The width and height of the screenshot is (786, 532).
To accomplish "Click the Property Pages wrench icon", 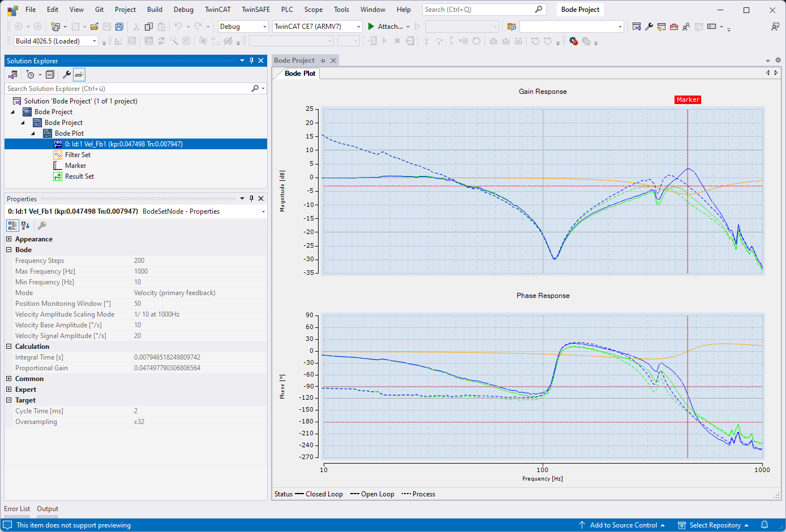I will [42, 226].
